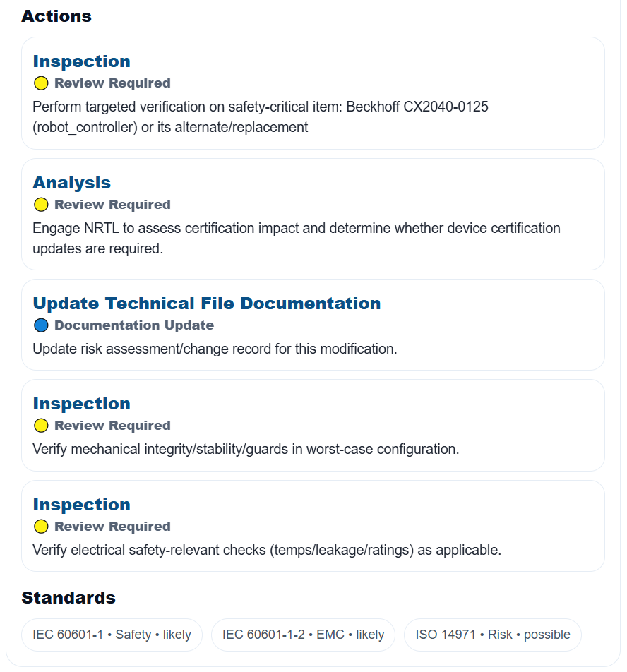Click the yellow Review Required icon on first Inspection

[41, 83]
